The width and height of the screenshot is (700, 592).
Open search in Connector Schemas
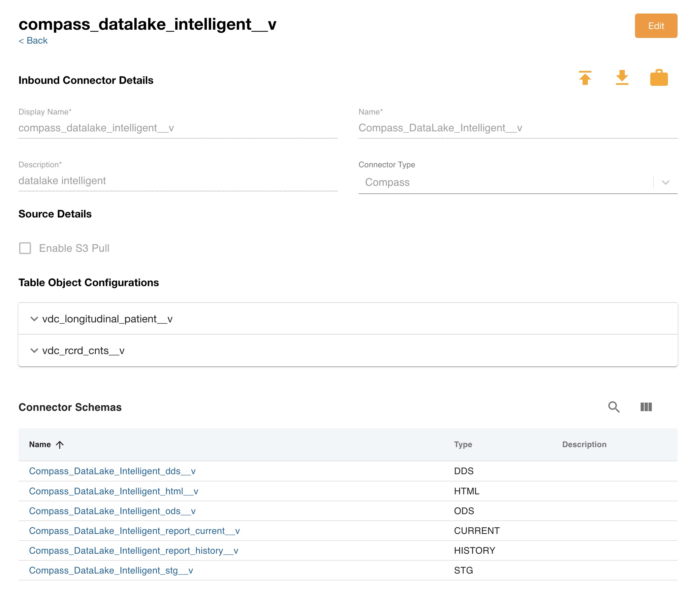(614, 407)
